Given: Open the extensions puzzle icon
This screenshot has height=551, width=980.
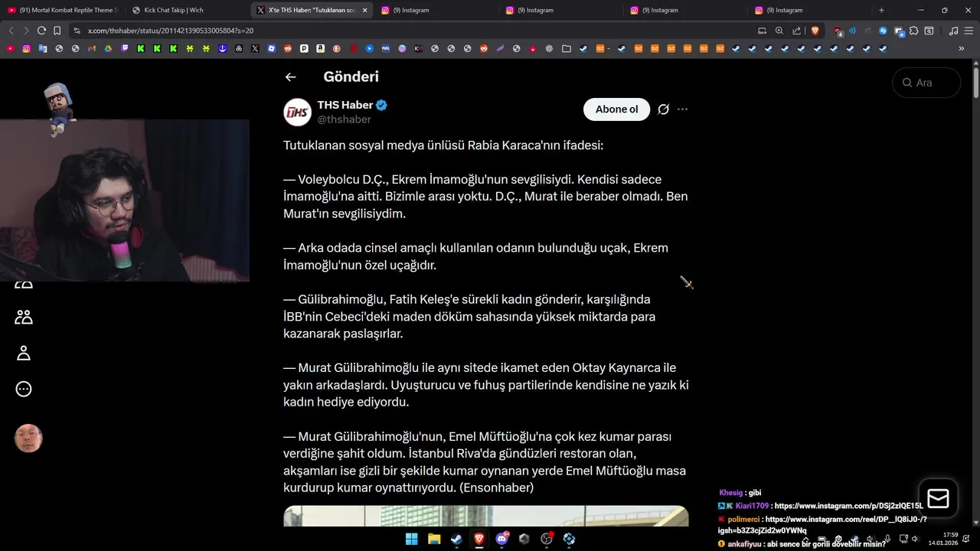Looking at the screenshot, I should pyautogui.click(x=913, y=31).
